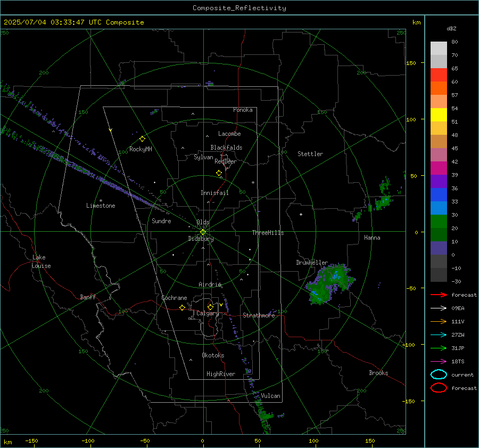The image size is (479, 448).
Task: Click the Lake Louise label
Action: pyautogui.click(x=41, y=262)
